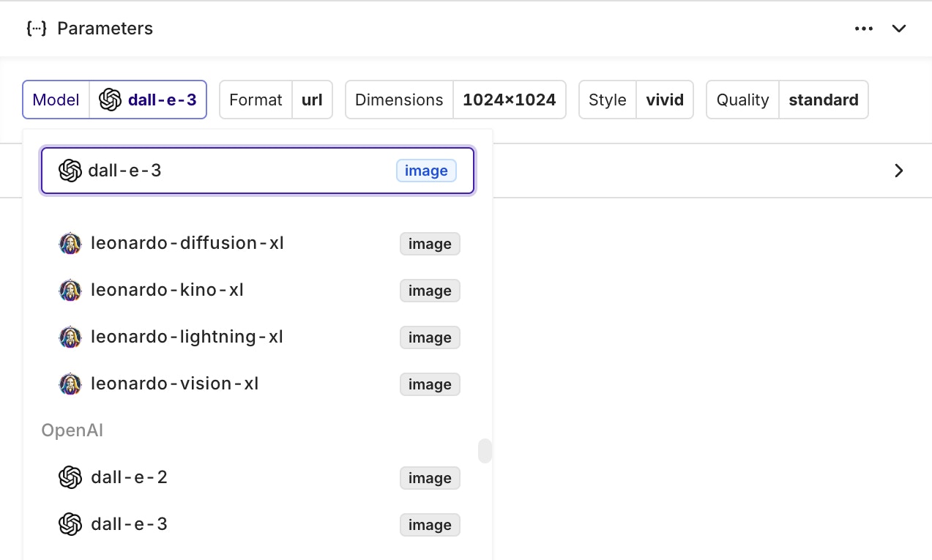Collapse the Parameters section chevron
The width and height of the screenshot is (932, 560).
tap(899, 29)
